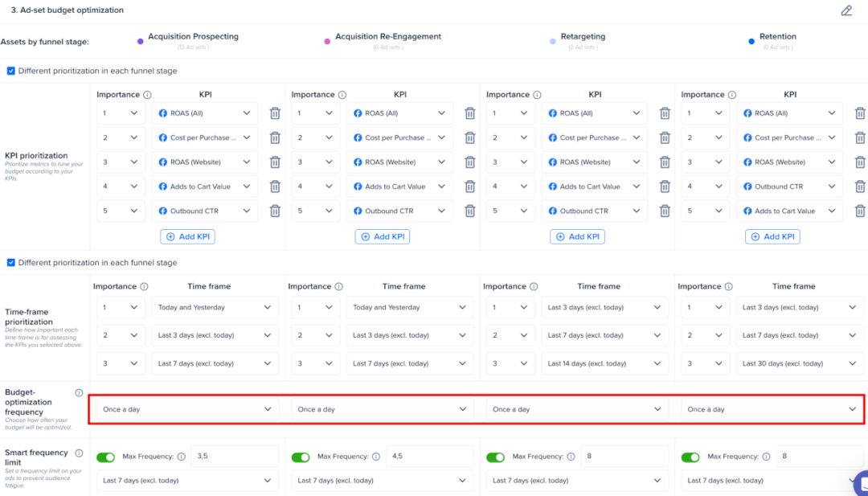Open Today and Yesterday time frame dropdown in first column

[215, 307]
